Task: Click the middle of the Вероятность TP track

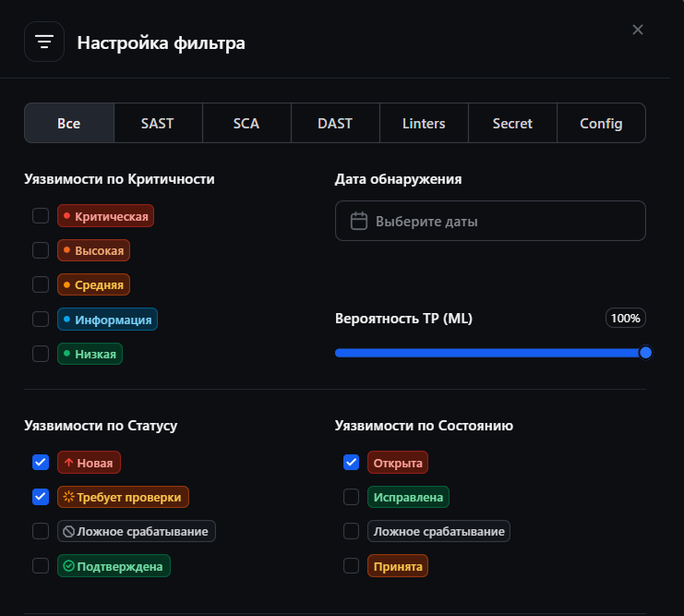Action: coord(490,353)
